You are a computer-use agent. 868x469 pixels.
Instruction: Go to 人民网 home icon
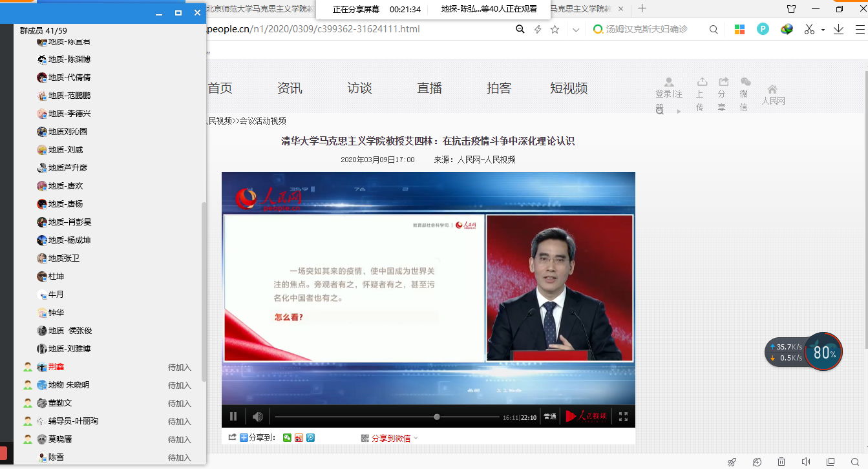(x=772, y=90)
